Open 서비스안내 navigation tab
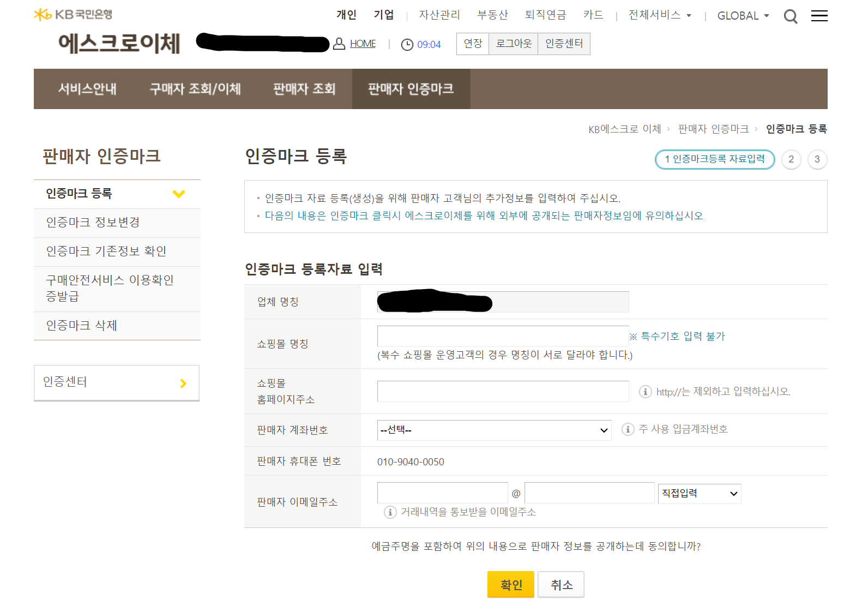Screen dimensions: 868x606 tap(87, 89)
